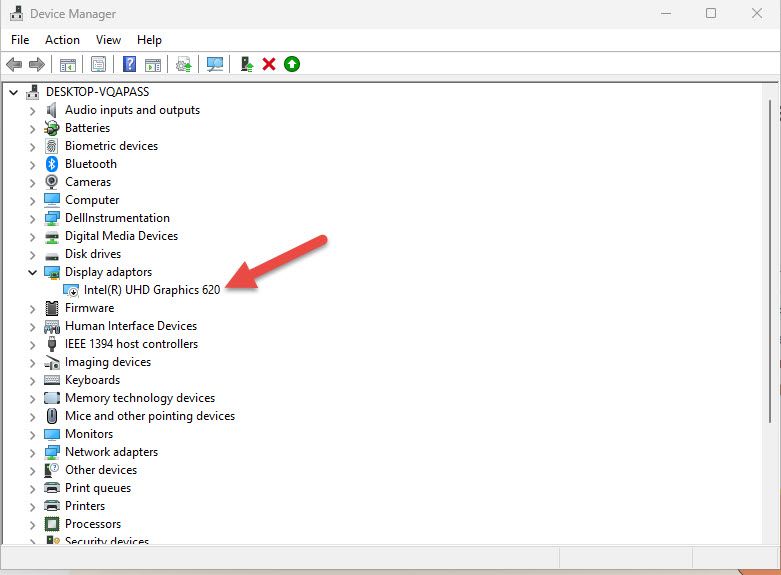
Task: Click the vertical scrollbar thumb
Action: coord(770,262)
